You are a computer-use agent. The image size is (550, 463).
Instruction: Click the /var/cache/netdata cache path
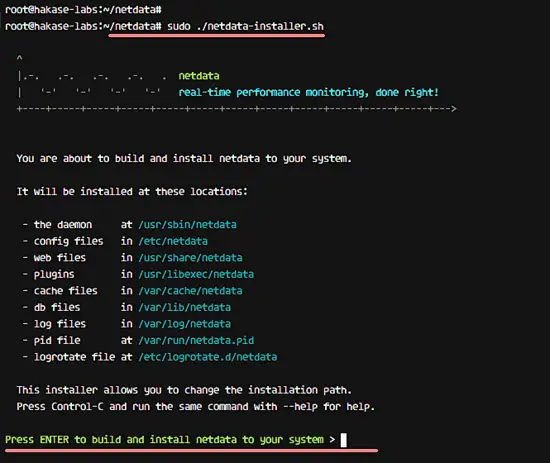[x=190, y=291]
